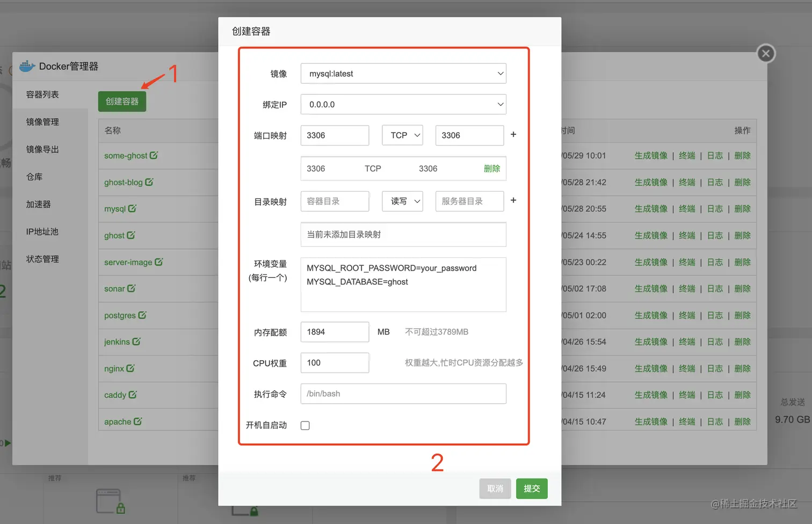Open the 镜像 mysql:latest dropdown
The image size is (812, 524).
(x=403, y=74)
